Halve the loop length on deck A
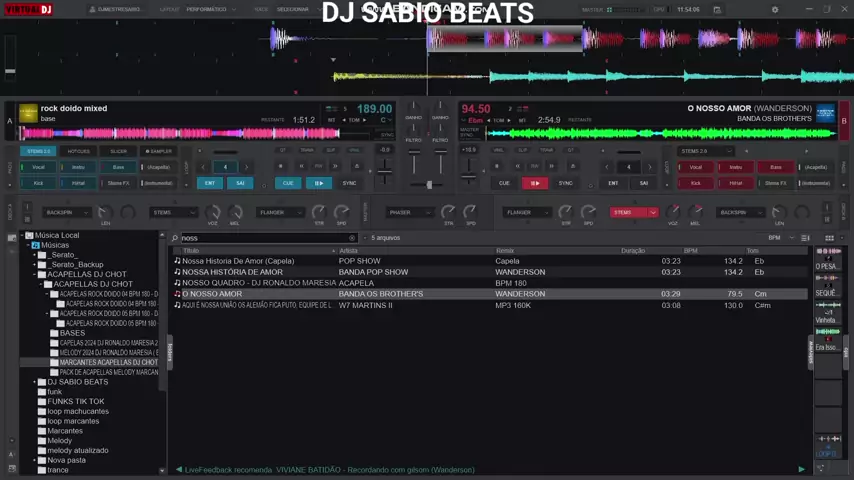Screen dimensions: 854x480 pyautogui.click(x=201, y=167)
